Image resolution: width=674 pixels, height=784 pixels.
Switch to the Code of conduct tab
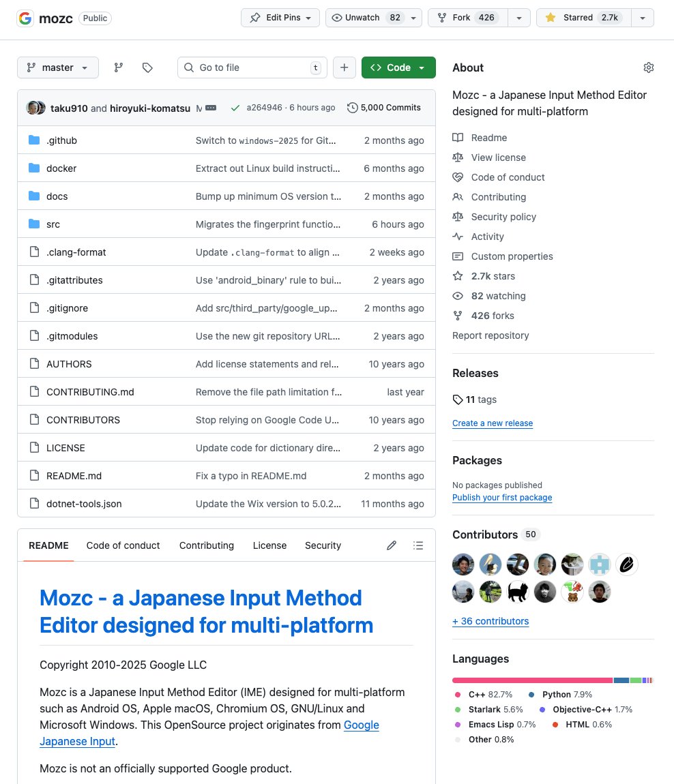tap(123, 545)
